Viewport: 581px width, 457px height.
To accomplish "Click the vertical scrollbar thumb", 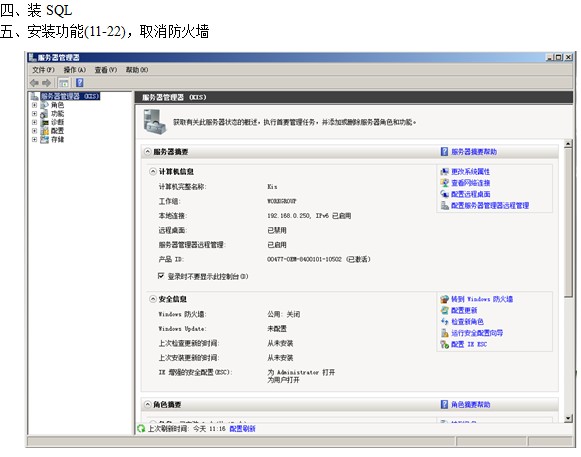I will 568,222.
